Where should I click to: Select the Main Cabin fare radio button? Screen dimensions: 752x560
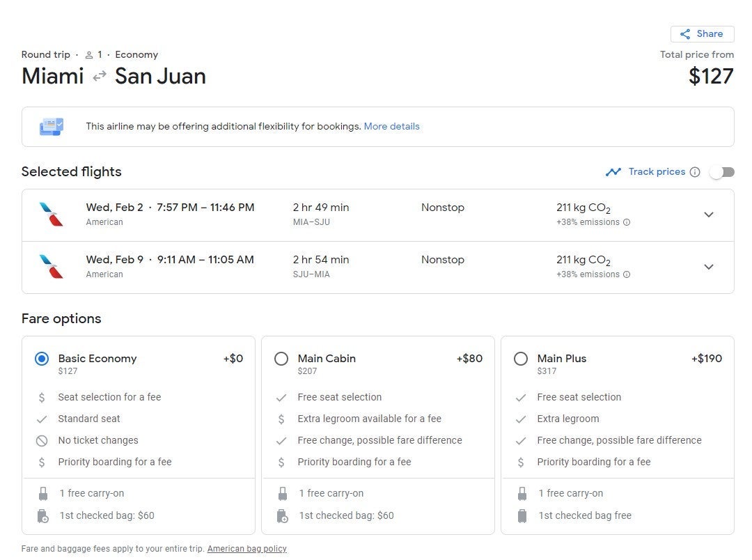(x=281, y=359)
